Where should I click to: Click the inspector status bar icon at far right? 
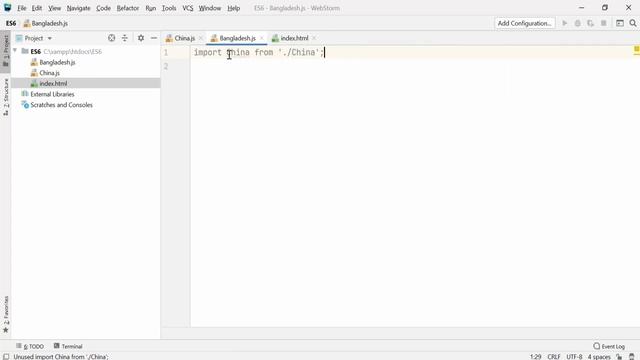631,356
